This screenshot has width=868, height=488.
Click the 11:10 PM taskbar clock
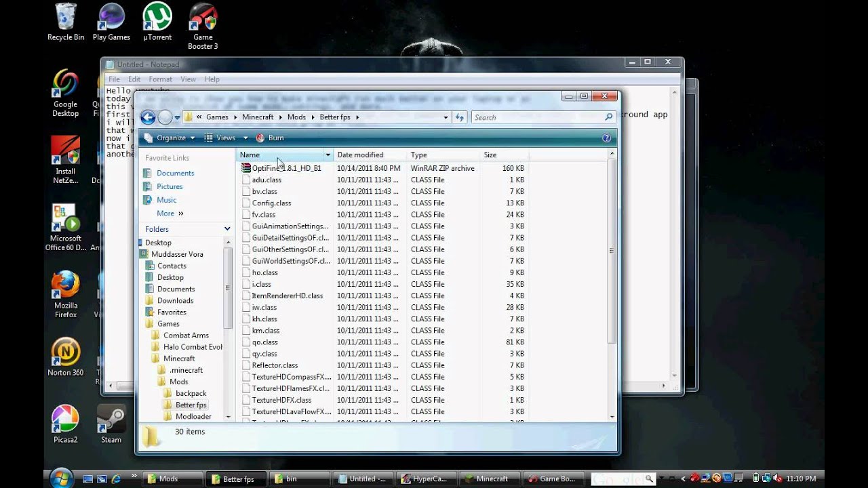coord(801,479)
